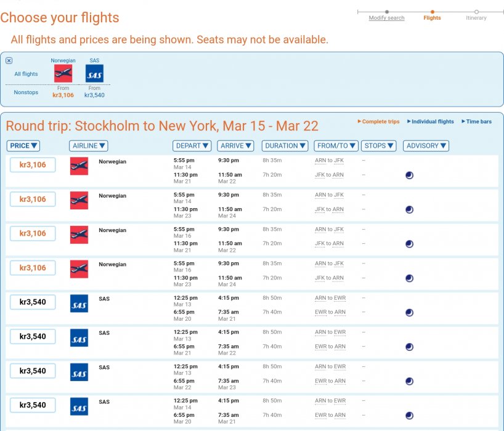Image resolution: width=504 pixels, height=431 pixels.
Task: Click the Norwegian logo in the first flight result
Action: (x=79, y=166)
